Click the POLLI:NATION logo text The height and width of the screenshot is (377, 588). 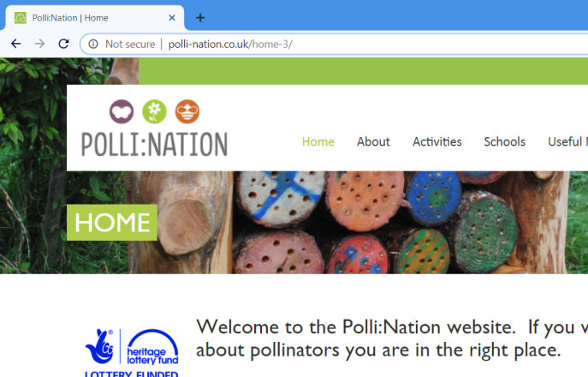pos(155,144)
